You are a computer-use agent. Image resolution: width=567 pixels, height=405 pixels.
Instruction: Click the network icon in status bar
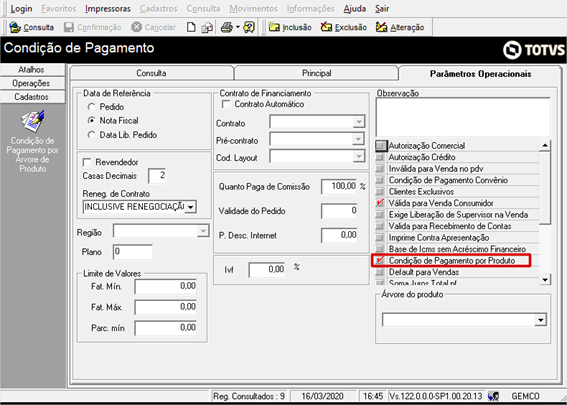(494, 396)
